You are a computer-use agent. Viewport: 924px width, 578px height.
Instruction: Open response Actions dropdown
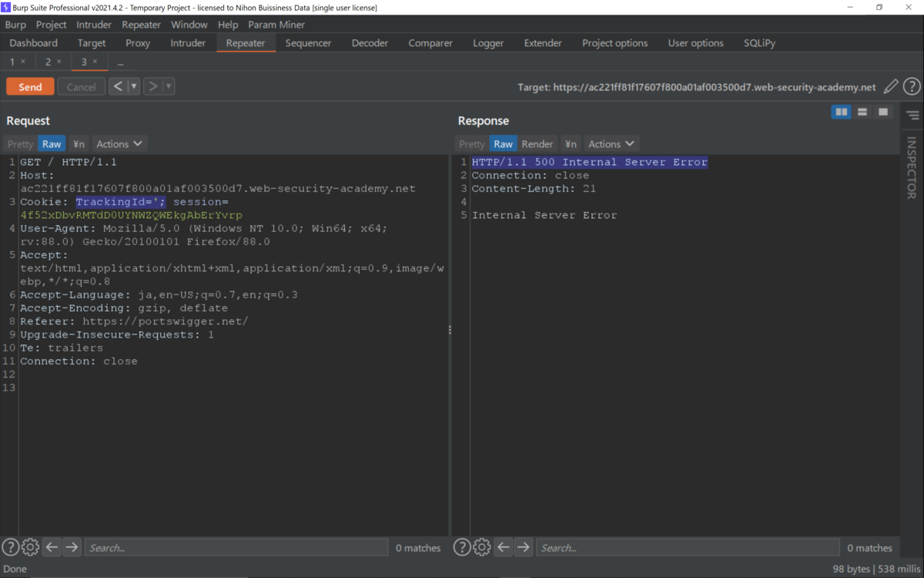[611, 144]
